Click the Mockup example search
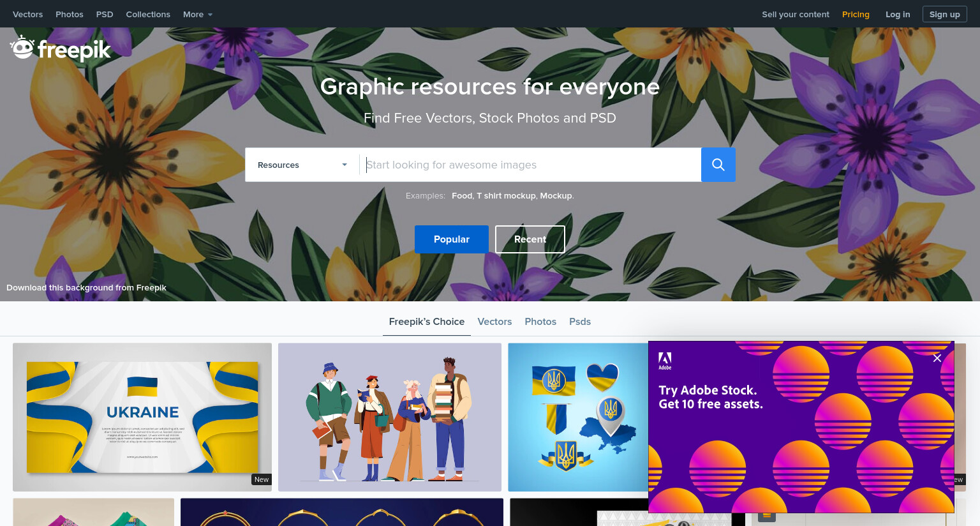980x526 pixels. click(x=556, y=196)
